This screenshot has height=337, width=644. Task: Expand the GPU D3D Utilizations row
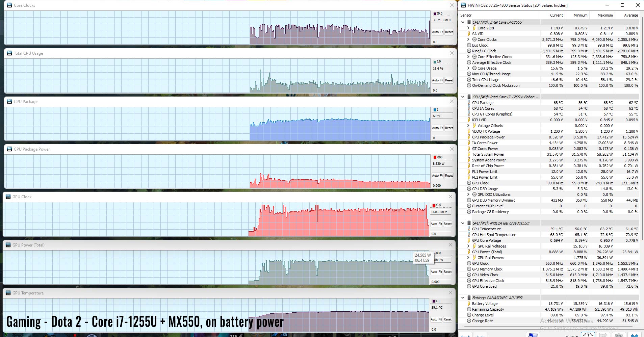click(x=468, y=195)
